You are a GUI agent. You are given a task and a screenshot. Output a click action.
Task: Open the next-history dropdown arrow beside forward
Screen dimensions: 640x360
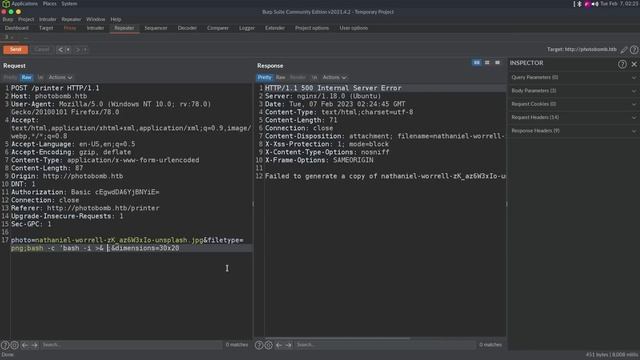(x=85, y=50)
